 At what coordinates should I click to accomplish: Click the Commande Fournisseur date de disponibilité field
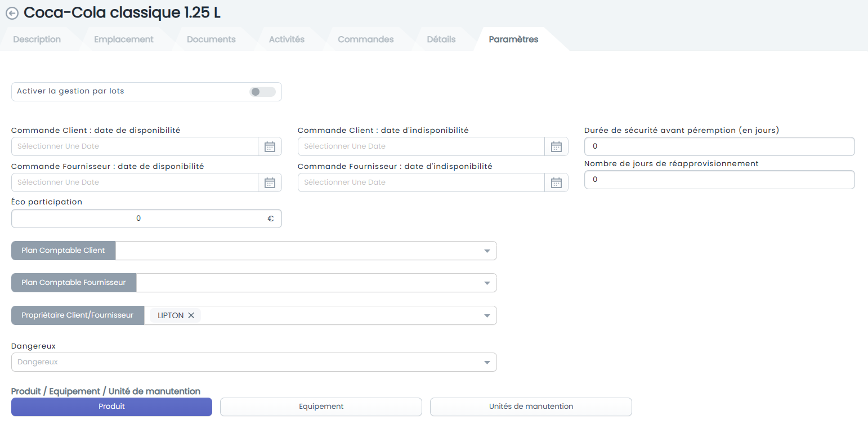(135, 182)
